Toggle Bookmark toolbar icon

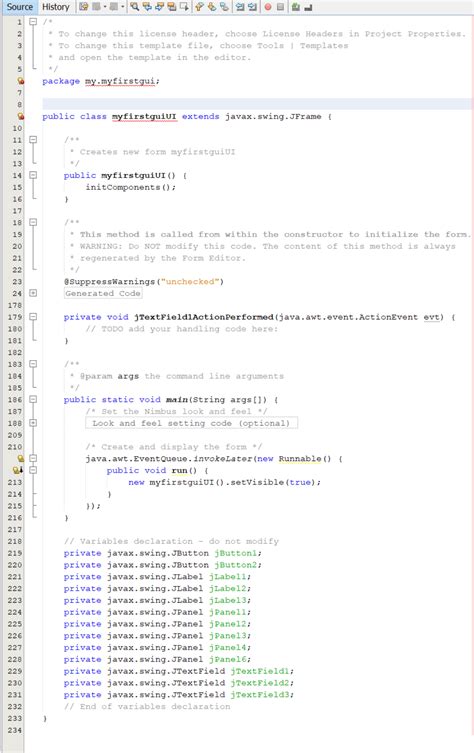pyautogui.click(x=223, y=7)
